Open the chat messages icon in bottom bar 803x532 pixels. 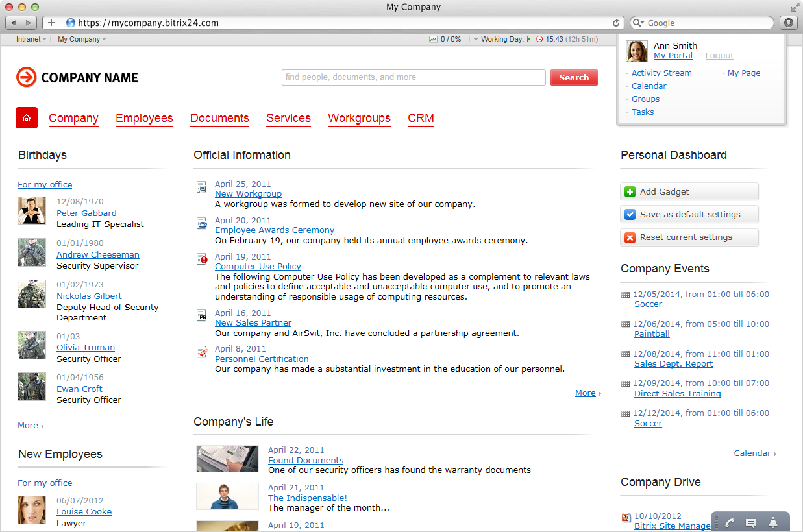(x=750, y=523)
